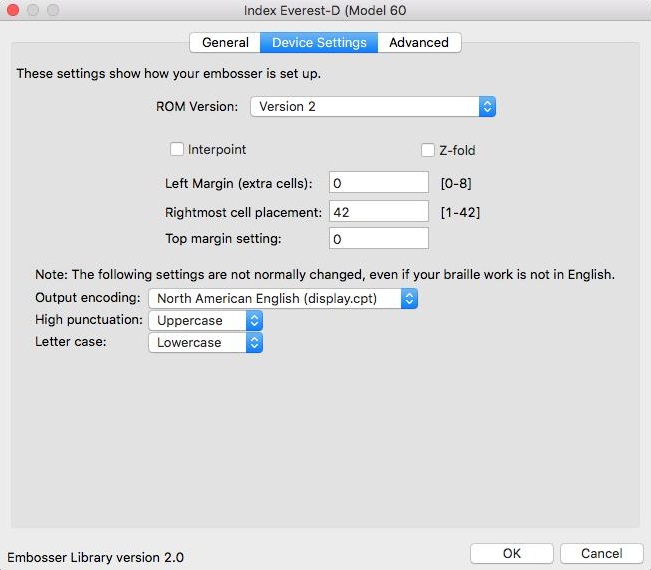The height and width of the screenshot is (570, 651).
Task: Focus the Rightmost cell placement field
Action: click(378, 211)
